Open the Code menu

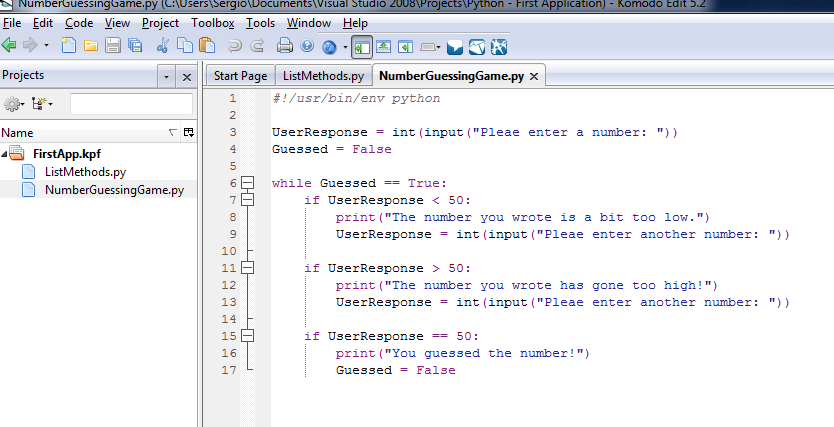pyautogui.click(x=79, y=23)
